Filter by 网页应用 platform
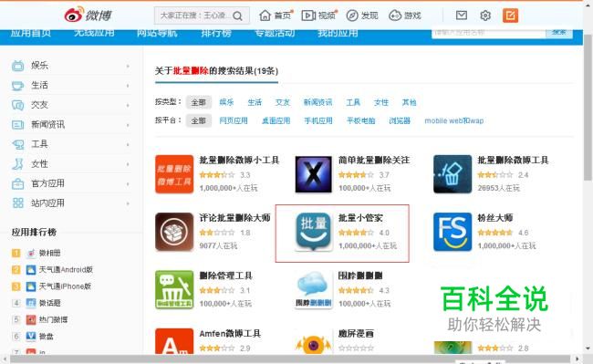The width and height of the screenshot is (593, 364). click(x=234, y=121)
